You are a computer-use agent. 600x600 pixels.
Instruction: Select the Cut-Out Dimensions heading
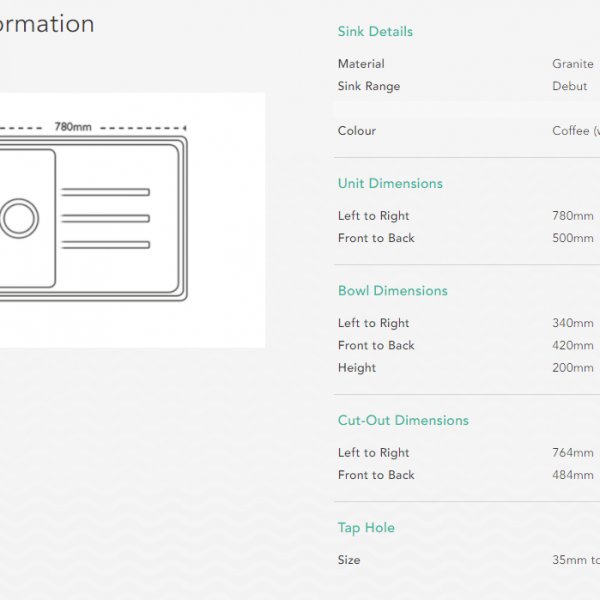[403, 421]
